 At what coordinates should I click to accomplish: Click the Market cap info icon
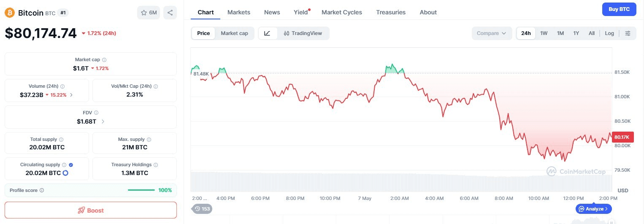(104, 60)
